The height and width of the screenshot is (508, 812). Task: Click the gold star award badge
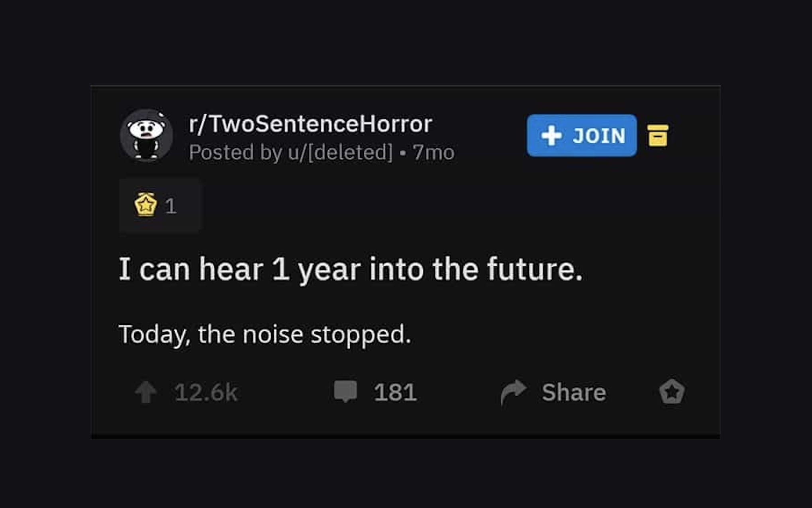tap(145, 205)
